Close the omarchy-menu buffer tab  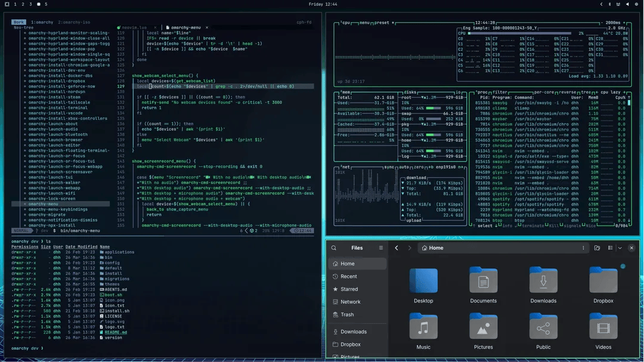coord(206,27)
